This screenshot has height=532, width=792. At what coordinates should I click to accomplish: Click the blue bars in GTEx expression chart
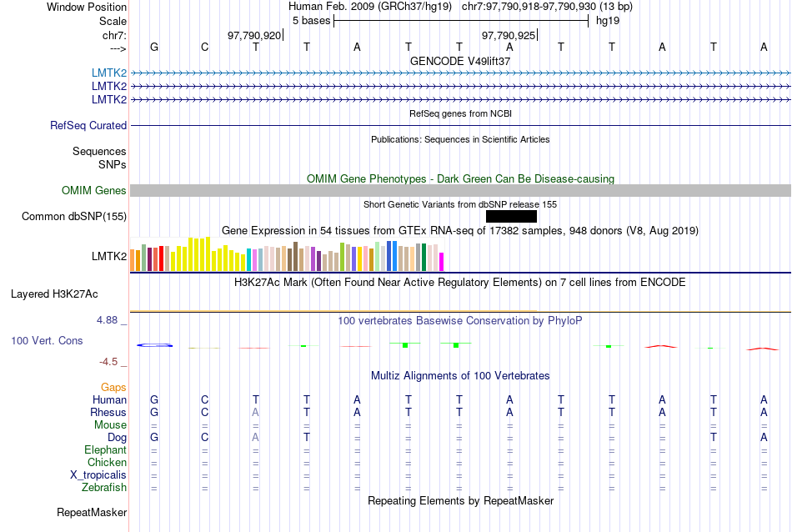coord(392,256)
